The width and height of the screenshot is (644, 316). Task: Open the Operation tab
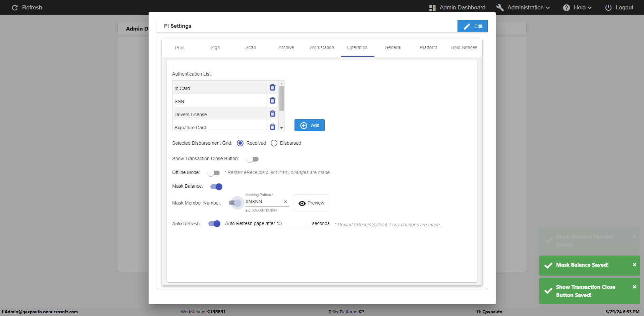point(357,48)
